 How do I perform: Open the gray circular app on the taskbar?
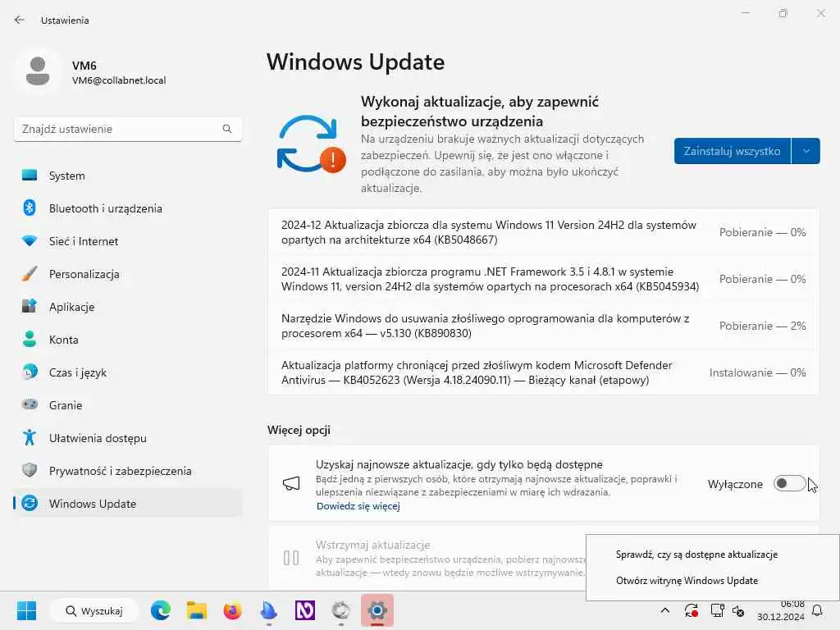340,610
